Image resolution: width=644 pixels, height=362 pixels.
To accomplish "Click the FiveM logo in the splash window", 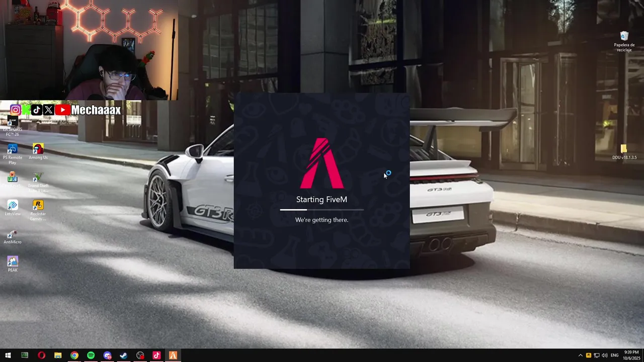I will point(322,163).
